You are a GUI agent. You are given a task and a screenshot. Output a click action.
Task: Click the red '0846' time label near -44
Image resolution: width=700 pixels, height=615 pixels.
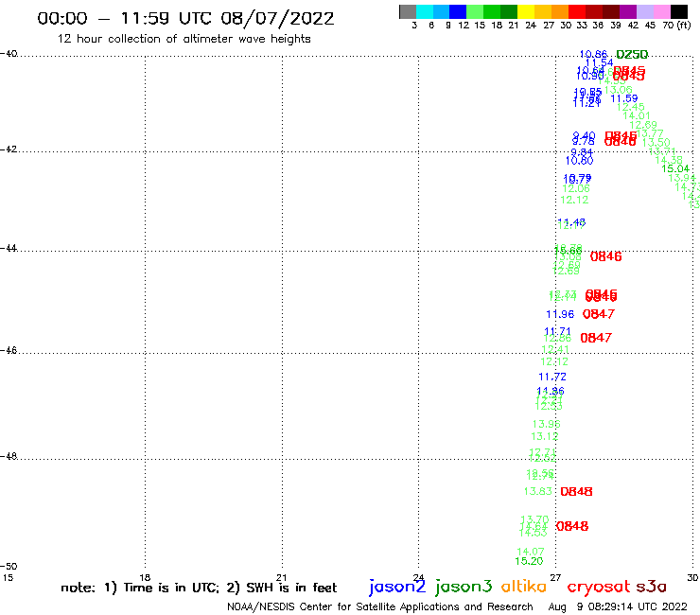pos(605,256)
